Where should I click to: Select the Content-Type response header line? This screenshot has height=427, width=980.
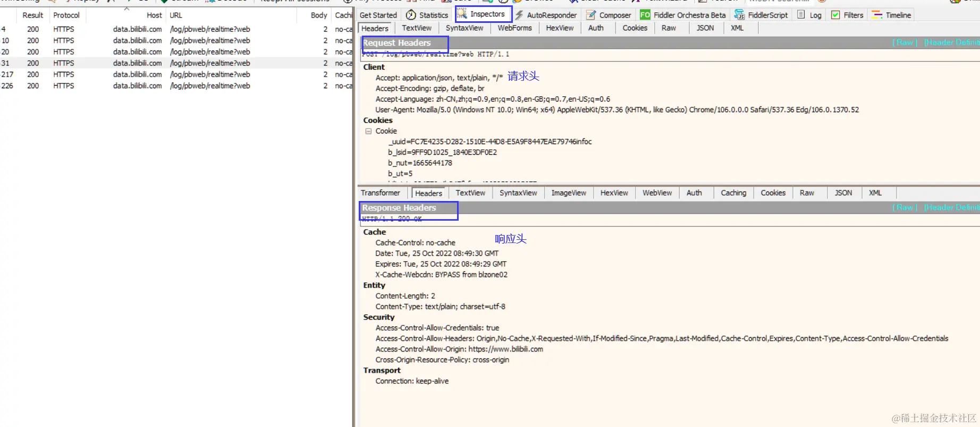pos(440,306)
